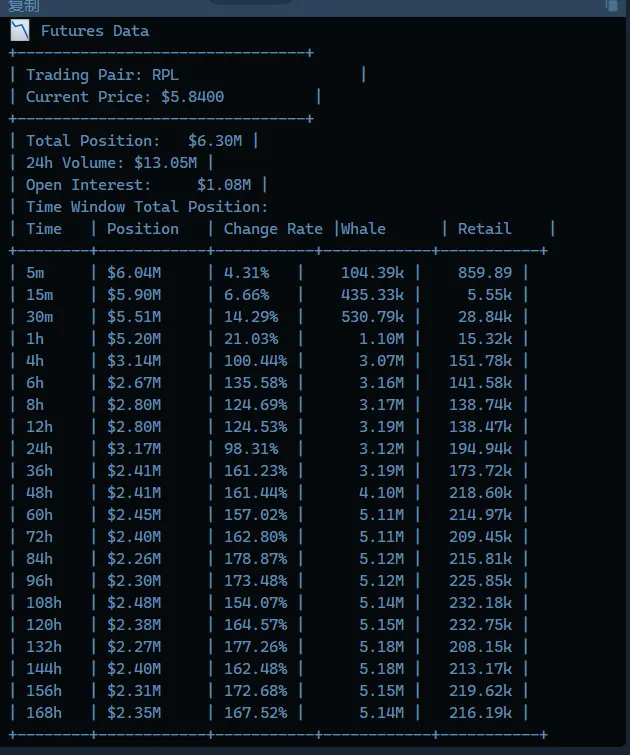Click change rate 6.66%
The height and width of the screenshot is (755, 630).
tap(246, 295)
